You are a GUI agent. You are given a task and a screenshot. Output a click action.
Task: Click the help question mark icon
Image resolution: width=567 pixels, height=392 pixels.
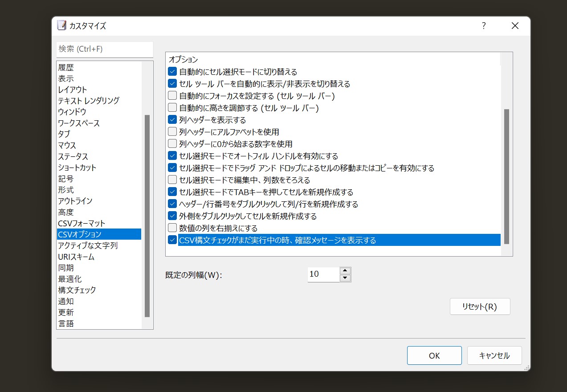483,26
